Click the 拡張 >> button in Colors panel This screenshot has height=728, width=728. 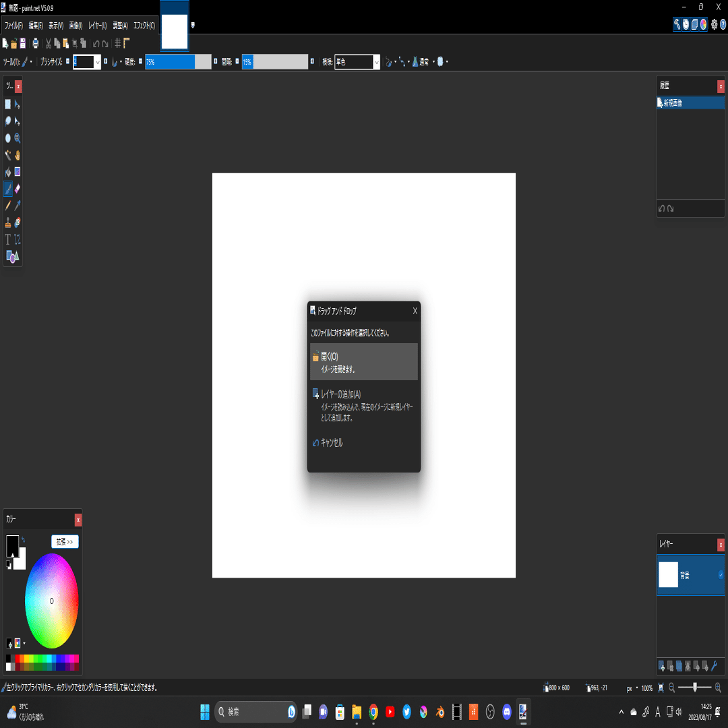pos(65,542)
